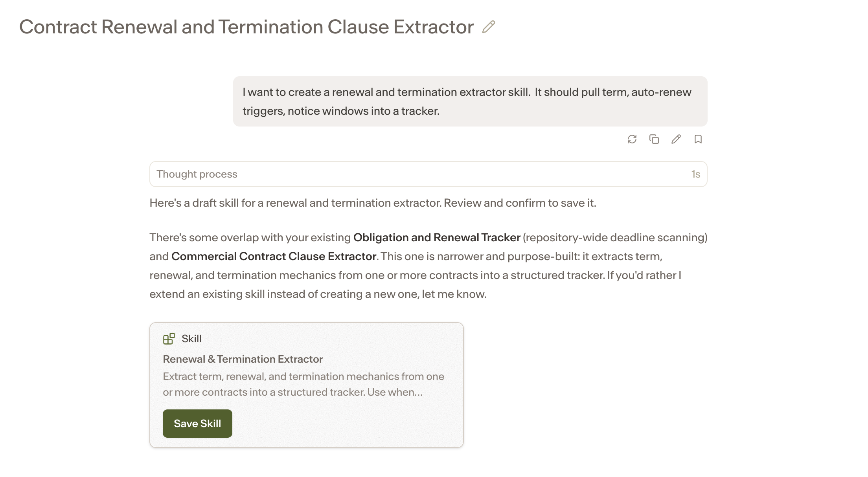Click the pencil icon next to the conversation title
This screenshot has width=868, height=477.
click(x=489, y=27)
